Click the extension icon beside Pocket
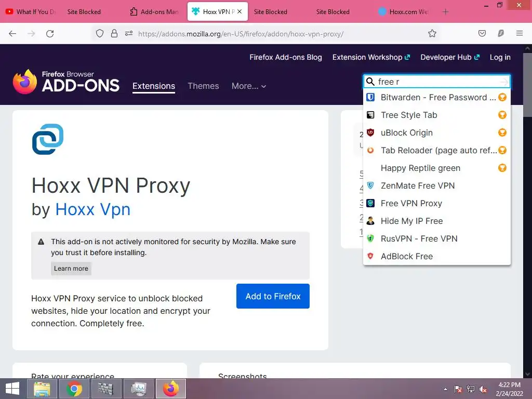Image resolution: width=532 pixels, height=399 pixels. point(500,33)
